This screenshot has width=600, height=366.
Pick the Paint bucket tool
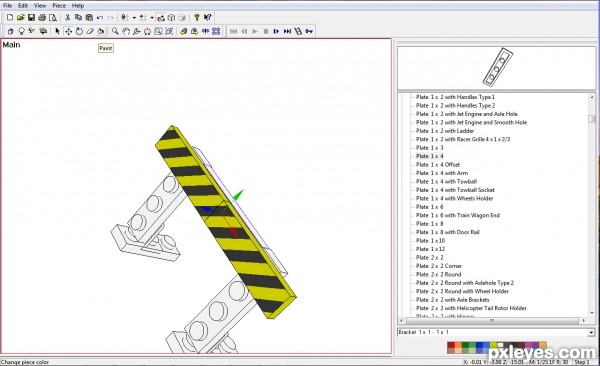[101, 31]
